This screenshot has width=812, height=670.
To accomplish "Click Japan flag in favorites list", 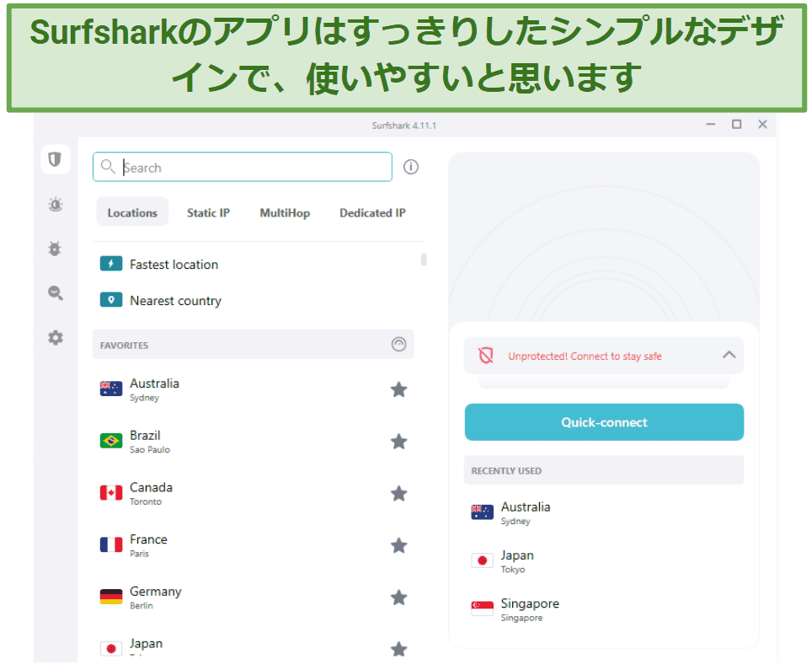I will tap(111, 648).
